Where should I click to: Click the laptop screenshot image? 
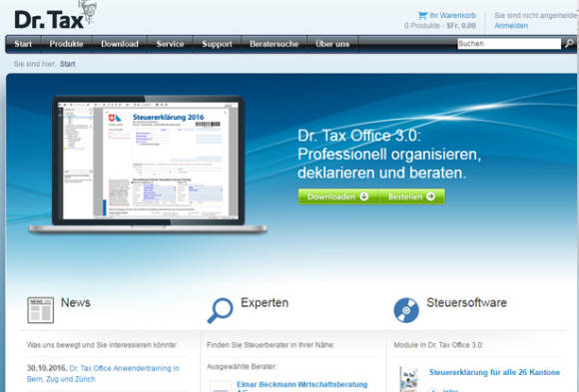pyautogui.click(x=148, y=165)
